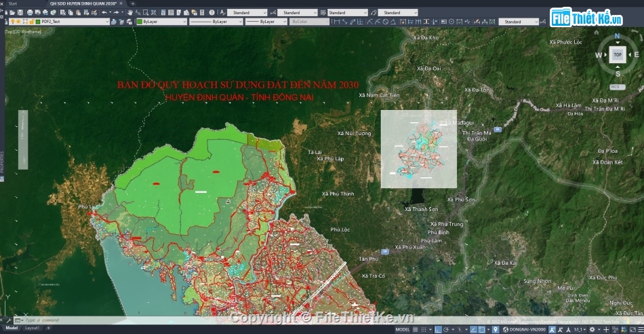Select the Zoom Window tool

tap(145, 13)
